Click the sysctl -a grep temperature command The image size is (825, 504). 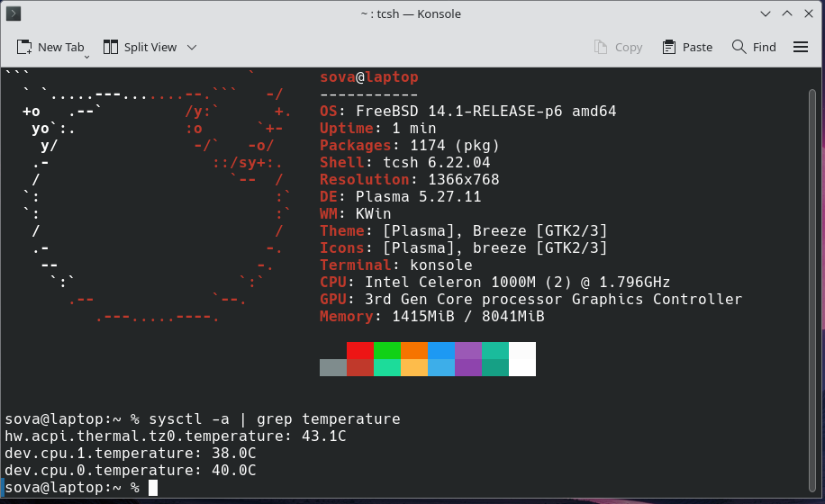[x=275, y=418]
